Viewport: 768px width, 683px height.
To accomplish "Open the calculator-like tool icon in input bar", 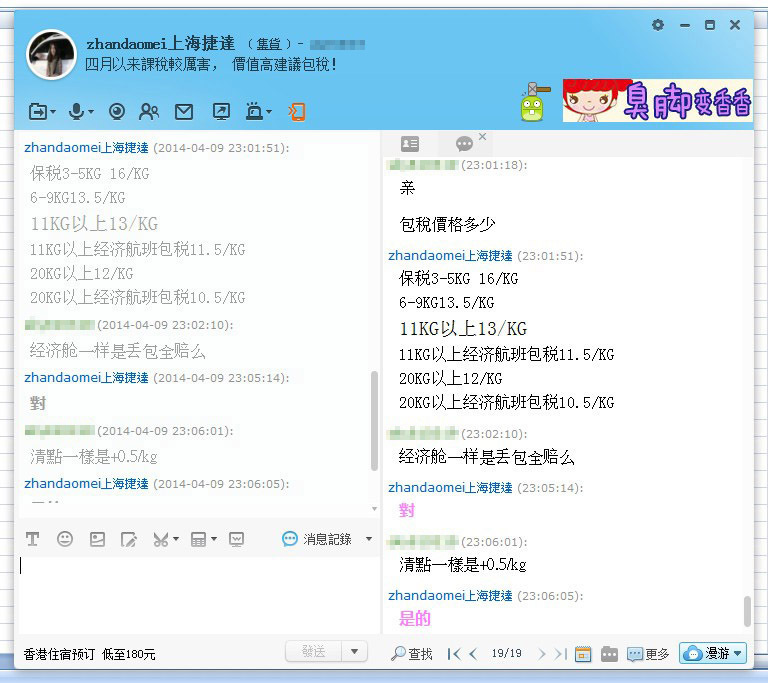I will 198,539.
